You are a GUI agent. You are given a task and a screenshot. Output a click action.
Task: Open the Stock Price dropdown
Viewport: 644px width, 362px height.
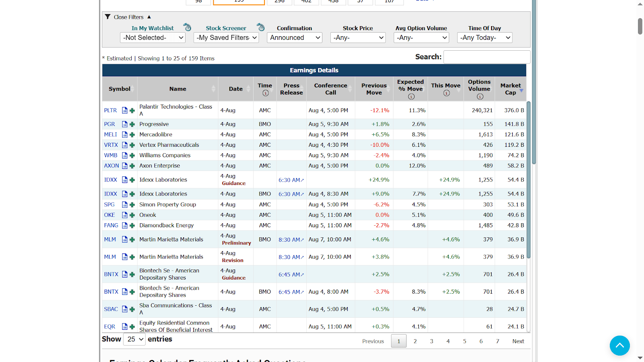click(358, 38)
